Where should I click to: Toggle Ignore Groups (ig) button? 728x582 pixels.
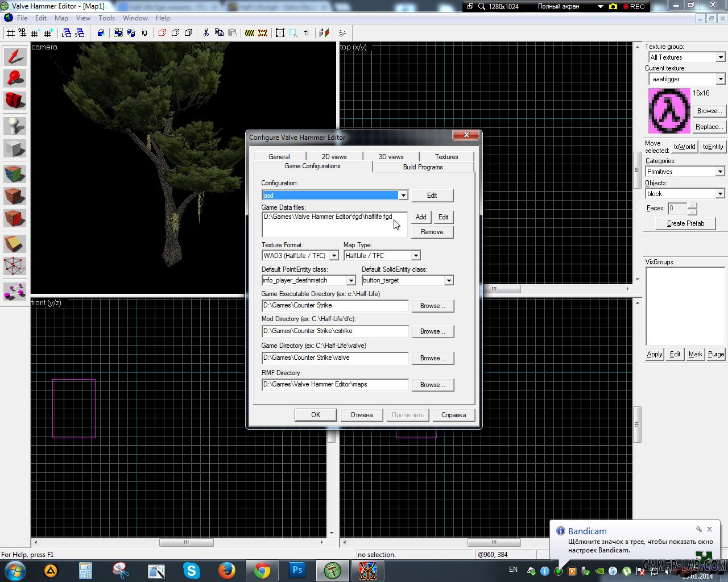coord(144,33)
